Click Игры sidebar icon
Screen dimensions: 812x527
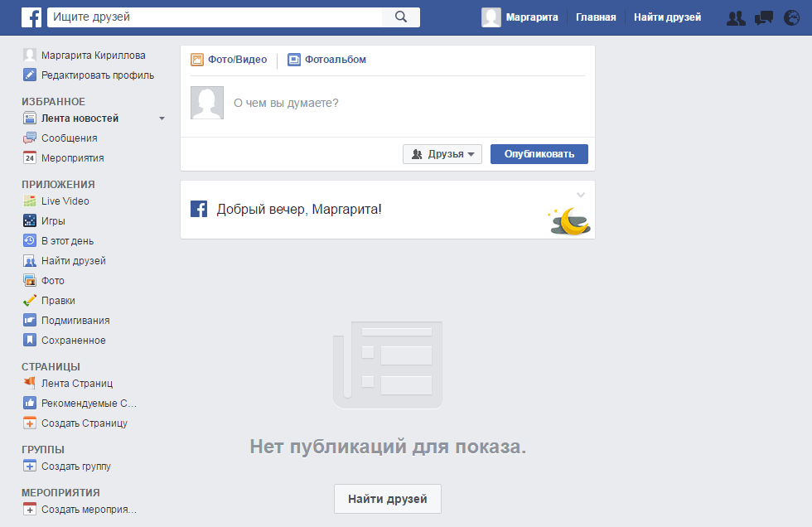tap(30, 220)
